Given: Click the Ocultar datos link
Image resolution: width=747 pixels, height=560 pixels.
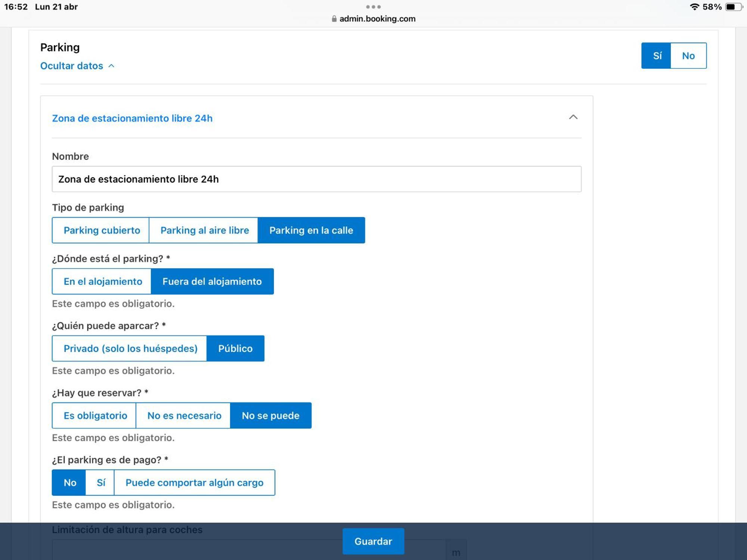Looking at the screenshot, I should click(72, 66).
